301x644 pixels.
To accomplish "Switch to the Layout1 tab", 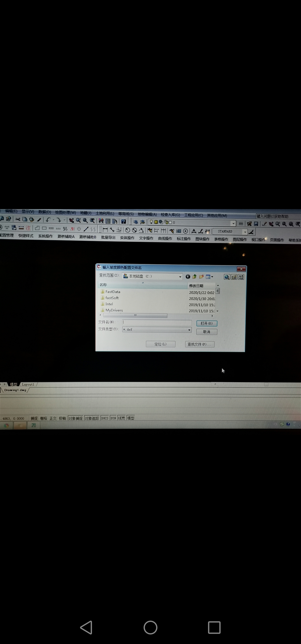I will tap(28, 384).
